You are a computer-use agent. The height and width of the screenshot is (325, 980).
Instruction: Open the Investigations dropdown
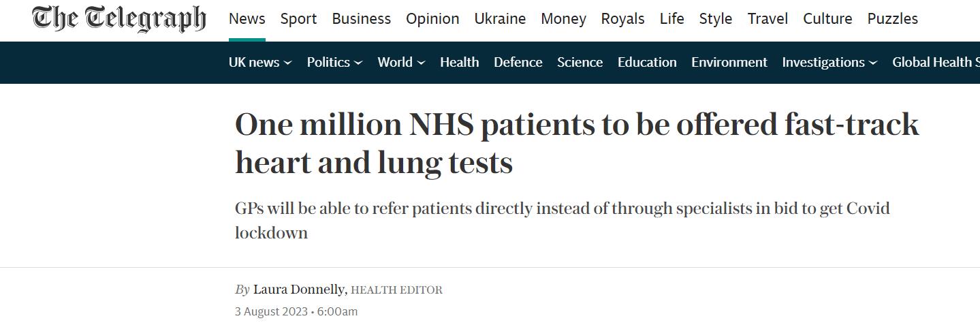tap(829, 63)
